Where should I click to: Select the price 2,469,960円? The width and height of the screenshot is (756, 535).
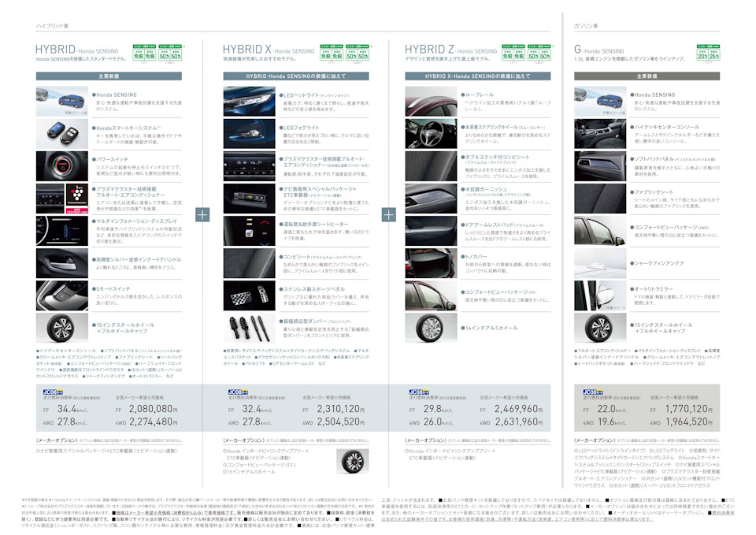[x=519, y=409]
